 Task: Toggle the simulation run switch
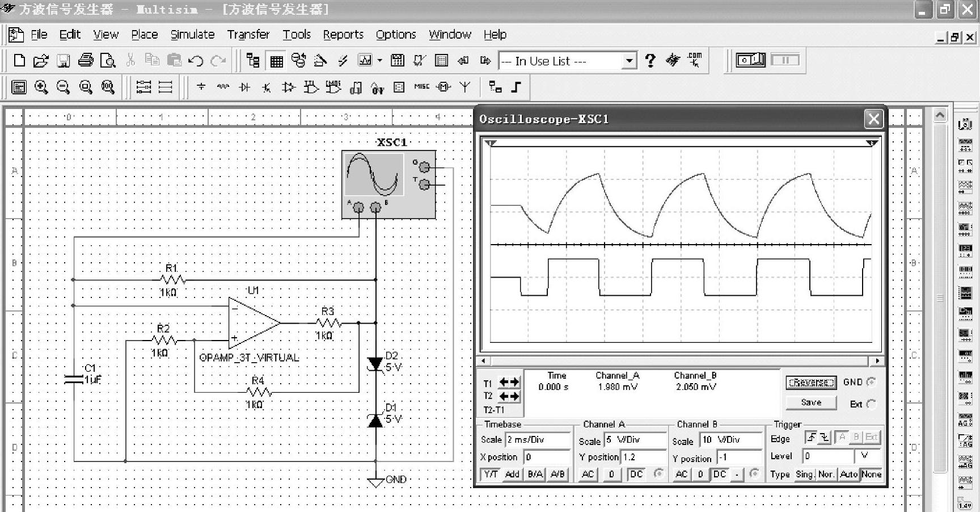pos(750,60)
